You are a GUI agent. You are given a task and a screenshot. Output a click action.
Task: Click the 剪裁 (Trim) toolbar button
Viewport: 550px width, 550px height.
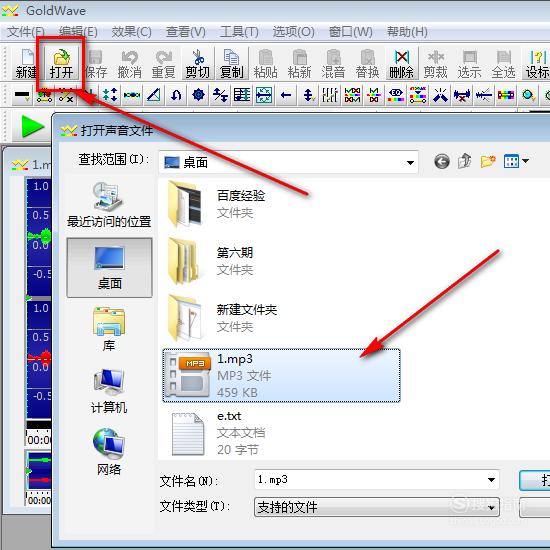pyautogui.click(x=436, y=64)
